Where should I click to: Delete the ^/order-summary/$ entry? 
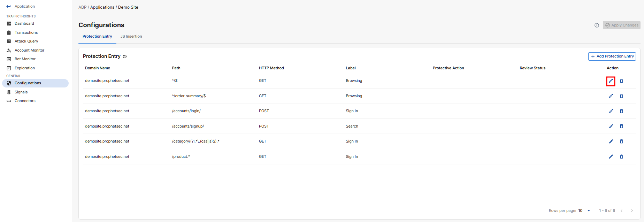coord(621,96)
